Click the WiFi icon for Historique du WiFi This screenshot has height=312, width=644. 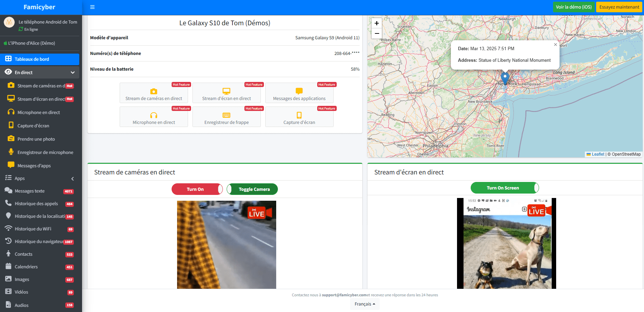point(8,228)
